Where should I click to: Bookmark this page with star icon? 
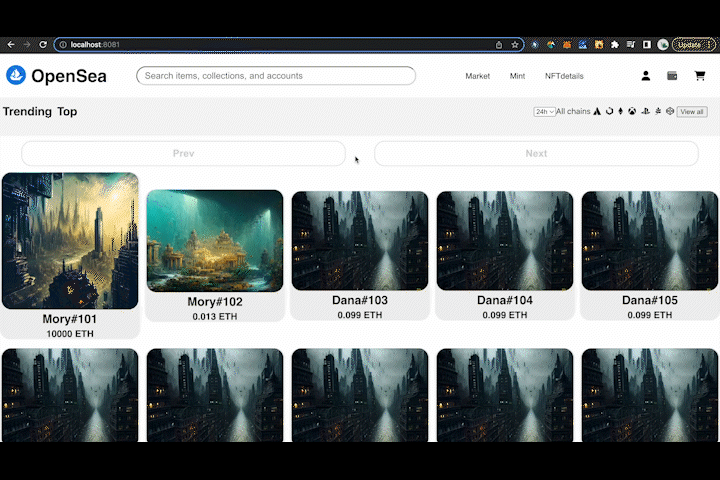[x=515, y=45]
